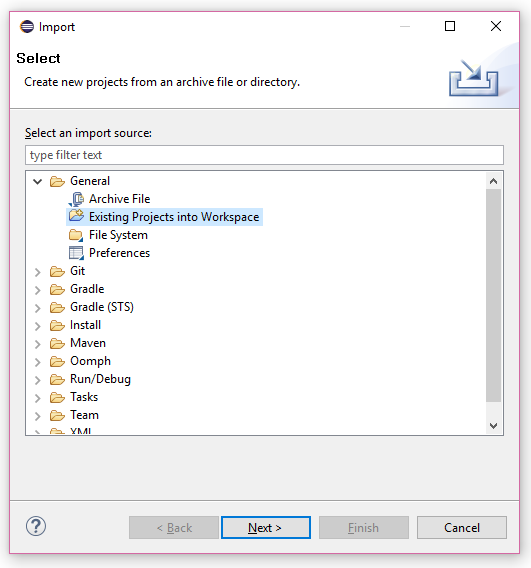Click the File System folder icon
This screenshot has width=531, height=568.
point(76,235)
